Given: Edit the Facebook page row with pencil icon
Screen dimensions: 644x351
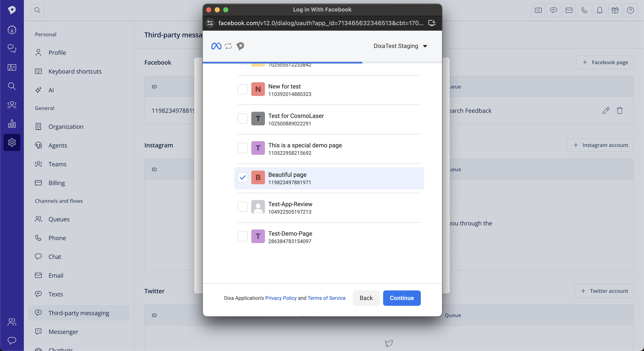Looking at the screenshot, I should (606, 110).
